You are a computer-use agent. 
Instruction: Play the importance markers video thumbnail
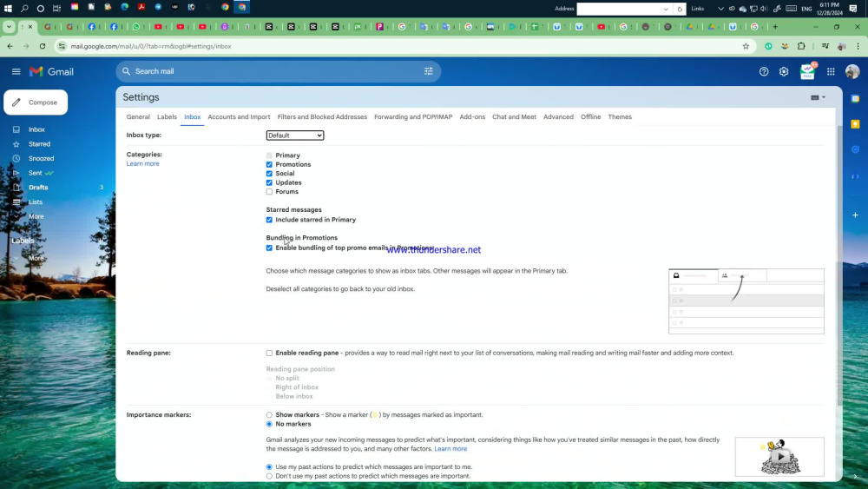click(x=779, y=457)
